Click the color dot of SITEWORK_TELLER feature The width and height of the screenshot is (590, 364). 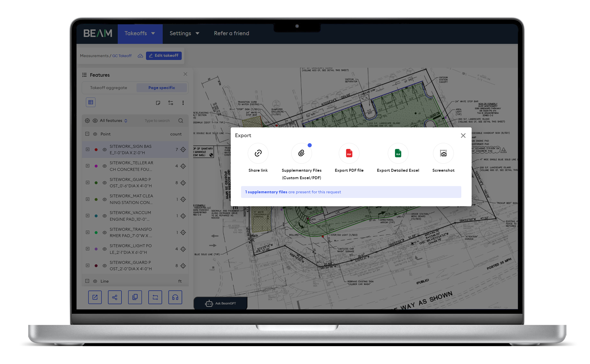pyautogui.click(x=96, y=166)
